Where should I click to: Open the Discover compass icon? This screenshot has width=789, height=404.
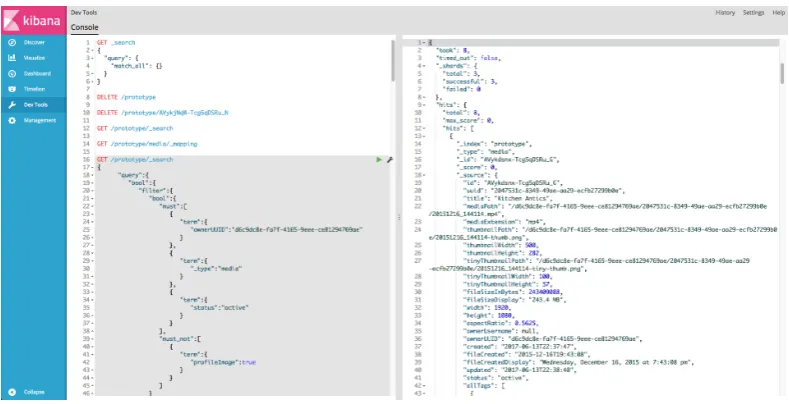[13, 43]
